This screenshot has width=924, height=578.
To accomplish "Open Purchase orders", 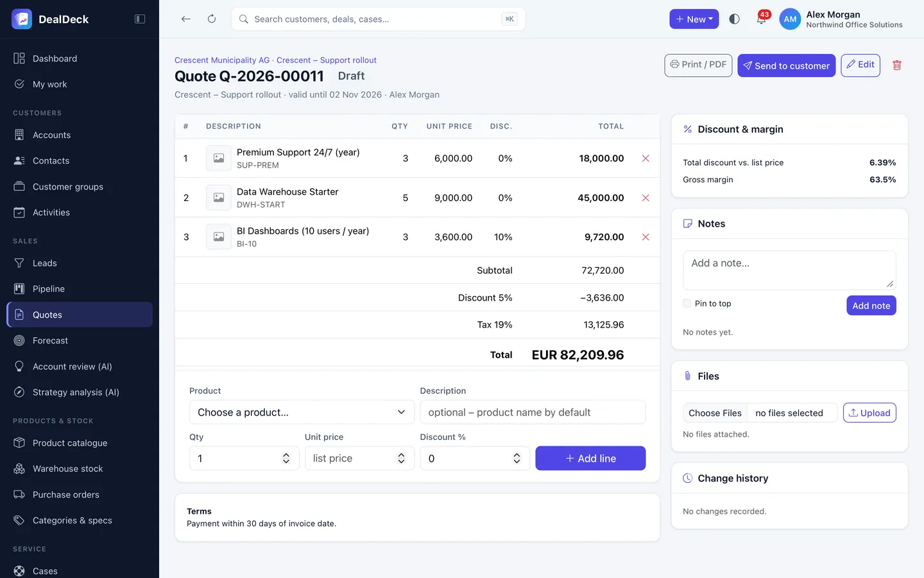I will [x=80, y=495].
